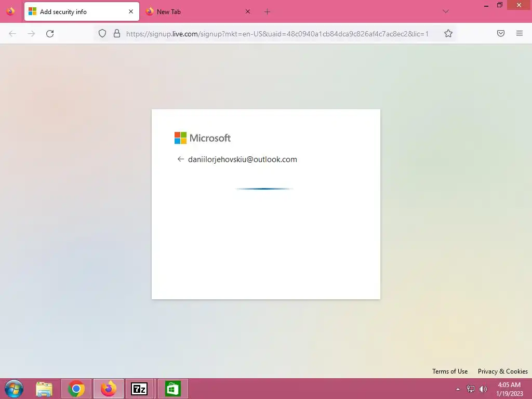The image size is (532, 399).
Task: Go back from daniilorjehovskiu@outlook.com arrow
Action: click(x=180, y=159)
